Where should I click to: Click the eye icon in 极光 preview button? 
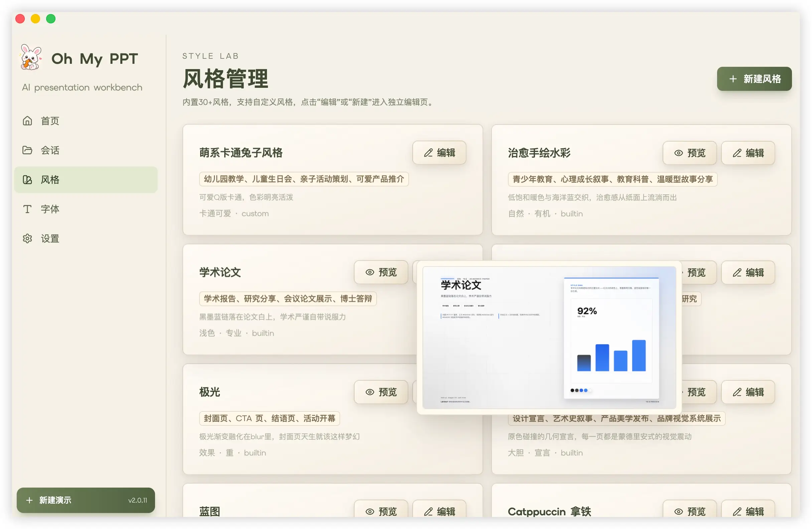coord(370,392)
